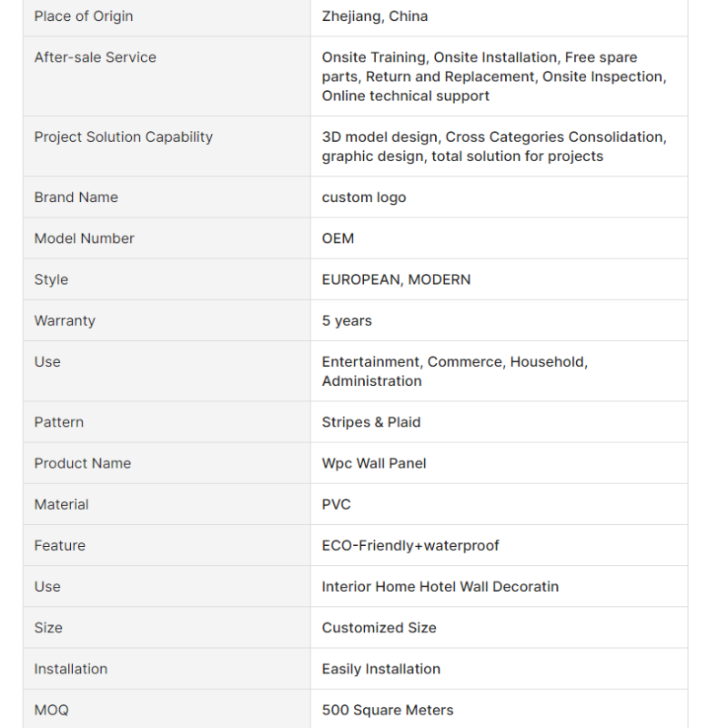Click the 'Zhejiang, China' value
The height and width of the screenshot is (728, 728).
(375, 16)
